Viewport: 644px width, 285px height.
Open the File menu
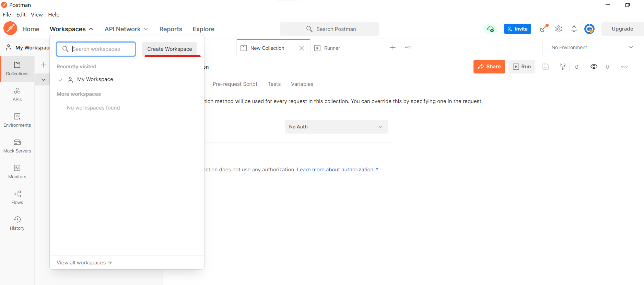tap(7, 14)
